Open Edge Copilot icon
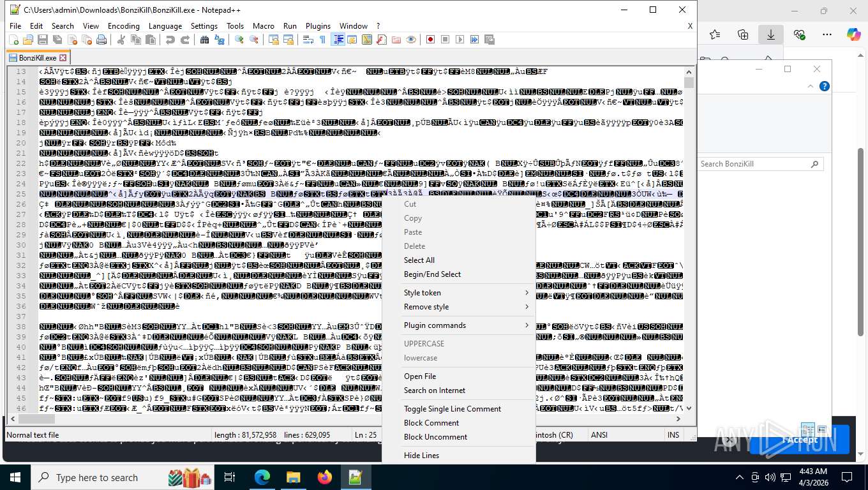This screenshot has width=868, height=490. pyautogui.click(x=853, y=34)
